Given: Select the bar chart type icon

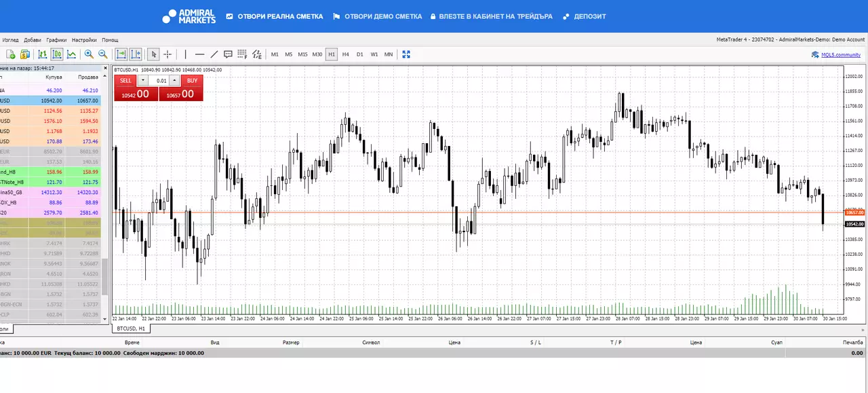Looking at the screenshot, I should click(43, 54).
